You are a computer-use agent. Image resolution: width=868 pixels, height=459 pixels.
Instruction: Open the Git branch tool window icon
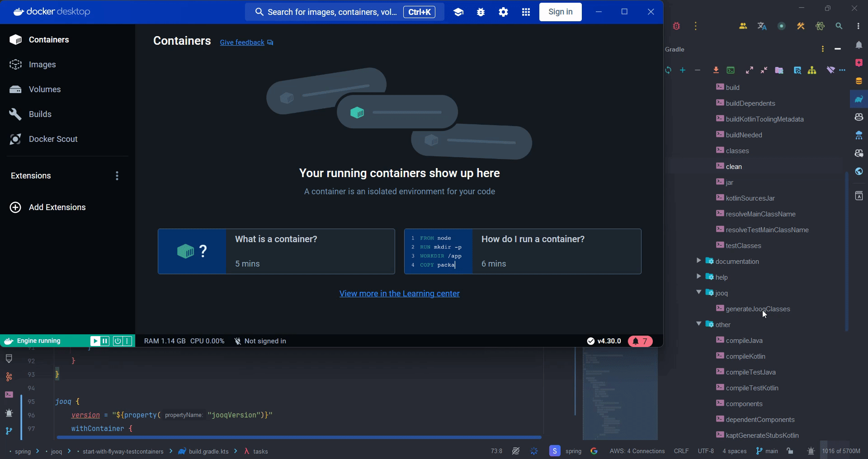pos(9,431)
